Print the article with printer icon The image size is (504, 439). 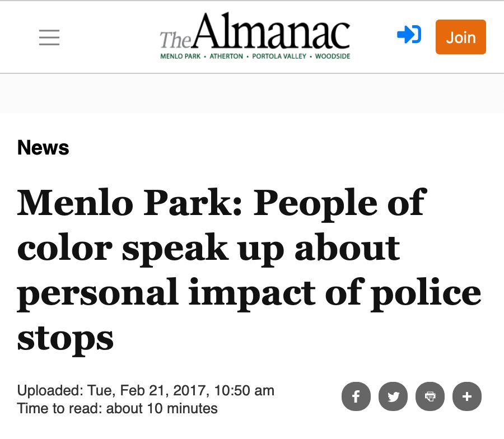pyautogui.click(x=430, y=396)
